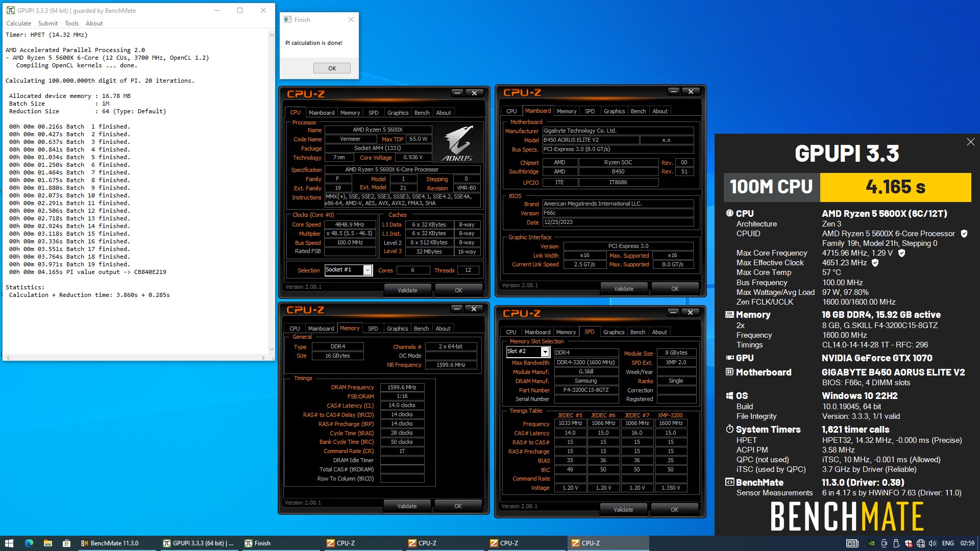The width and height of the screenshot is (980, 551).
Task: Switch to GPUPI 3.3.3 taskbar item
Action: pyautogui.click(x=198, y=543)
